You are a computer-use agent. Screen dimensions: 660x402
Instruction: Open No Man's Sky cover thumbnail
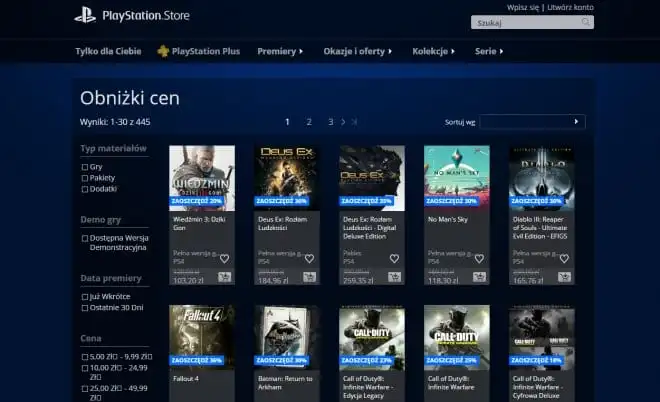(x=457, y=178)
